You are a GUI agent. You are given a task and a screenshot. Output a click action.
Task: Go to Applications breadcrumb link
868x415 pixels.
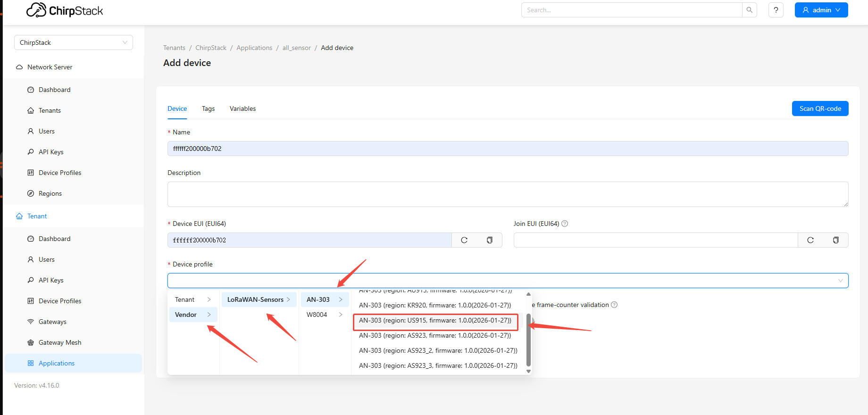click(254, 48)
